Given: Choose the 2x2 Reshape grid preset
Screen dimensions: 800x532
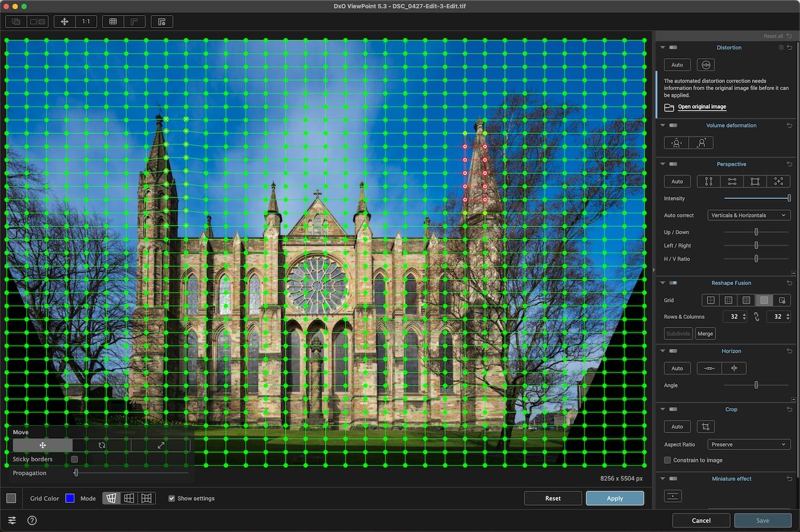Looking at the screenshot, I should point(711,300).
